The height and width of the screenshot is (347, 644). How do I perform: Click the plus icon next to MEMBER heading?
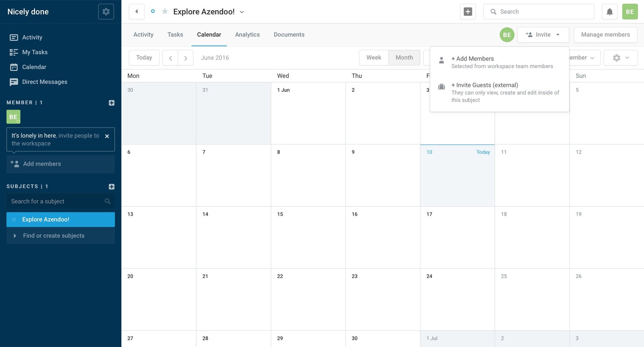click(x=112, y=103)
